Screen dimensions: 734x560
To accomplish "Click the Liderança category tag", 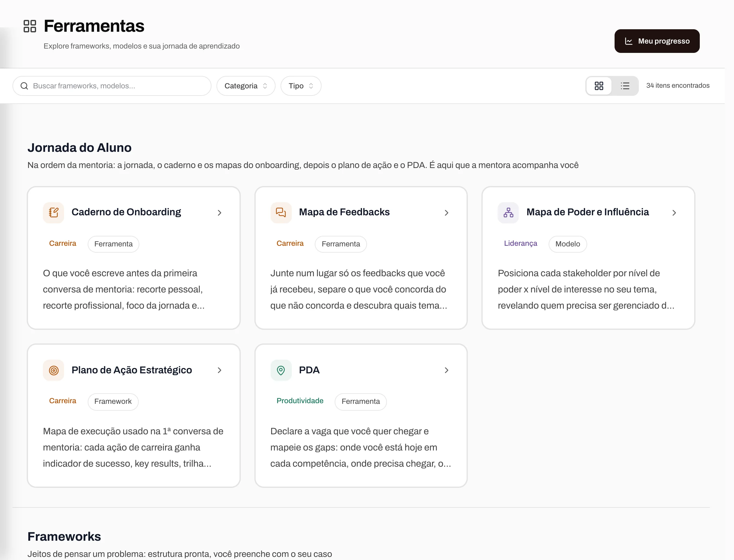I will 520,243.
